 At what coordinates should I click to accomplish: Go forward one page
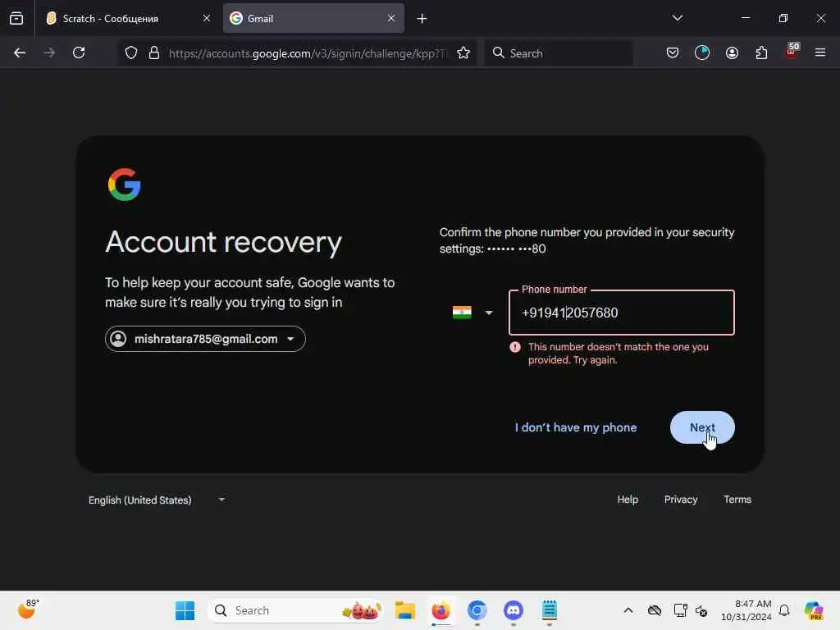pos(49,52)
